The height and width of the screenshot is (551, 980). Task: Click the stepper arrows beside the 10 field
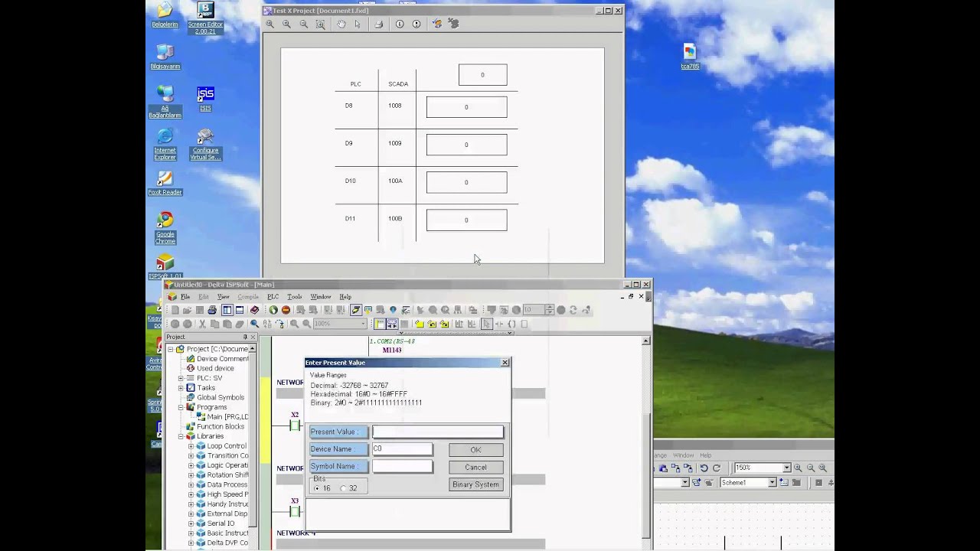(550, 310)
